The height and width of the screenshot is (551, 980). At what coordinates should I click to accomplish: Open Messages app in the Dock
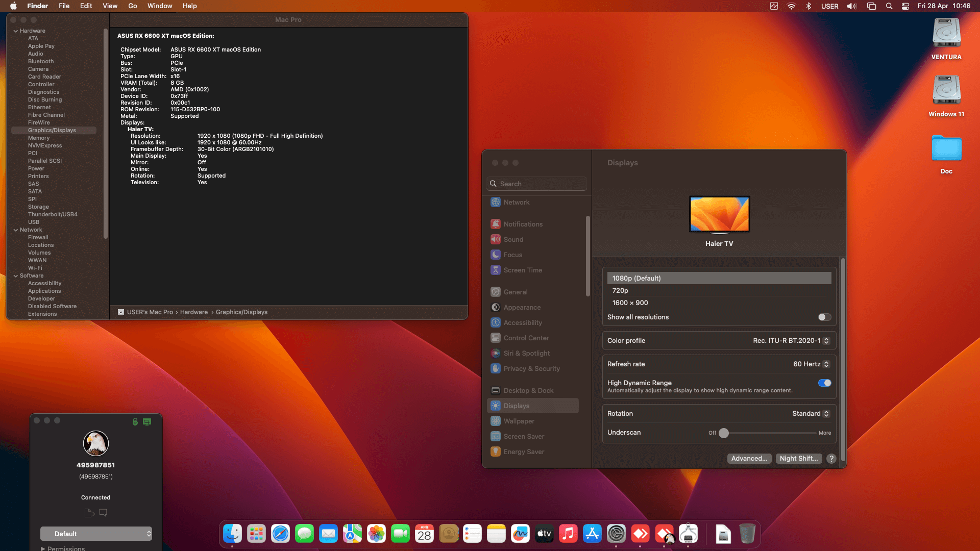(x=304, y=534)
